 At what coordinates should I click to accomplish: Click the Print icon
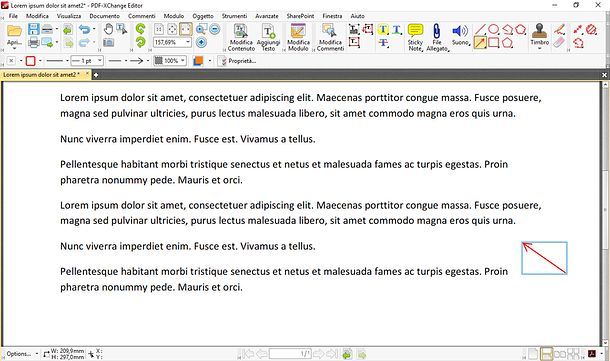tap(33, 42)
